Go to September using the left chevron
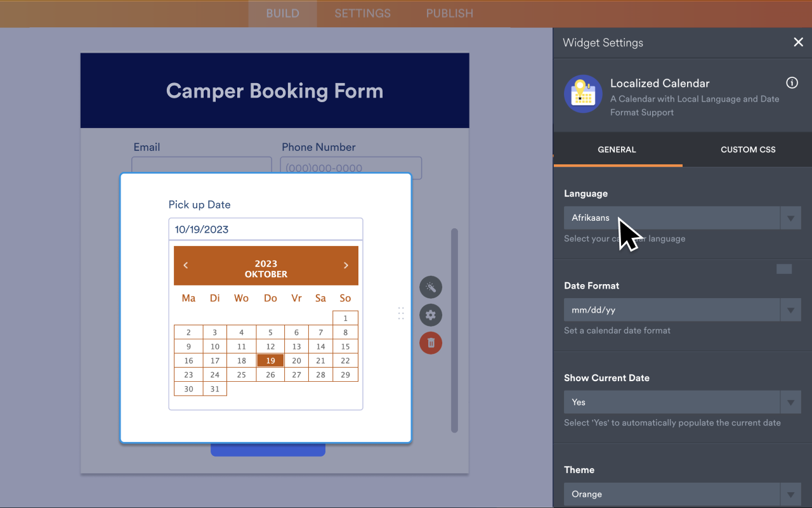Viewport: 812px width, 508px height. (185, 266)
